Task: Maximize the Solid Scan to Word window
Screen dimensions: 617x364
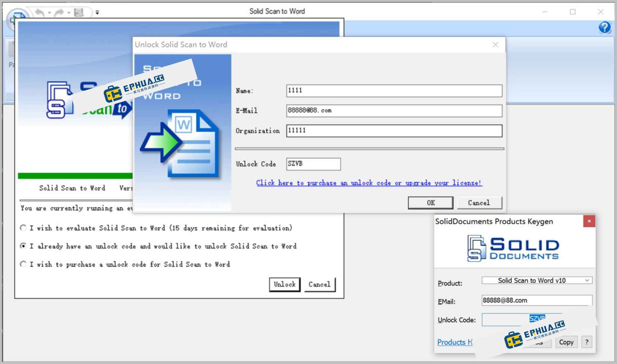Action: point(573,12)
